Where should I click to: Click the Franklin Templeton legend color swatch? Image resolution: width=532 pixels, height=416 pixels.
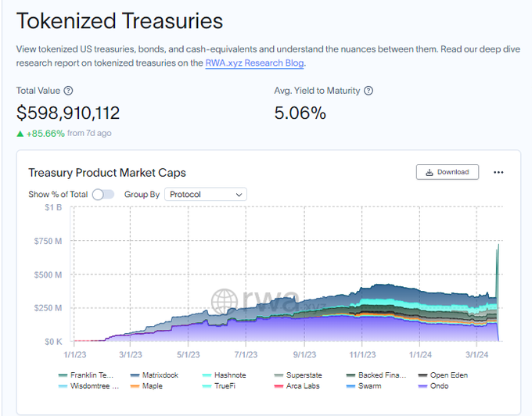63,375
